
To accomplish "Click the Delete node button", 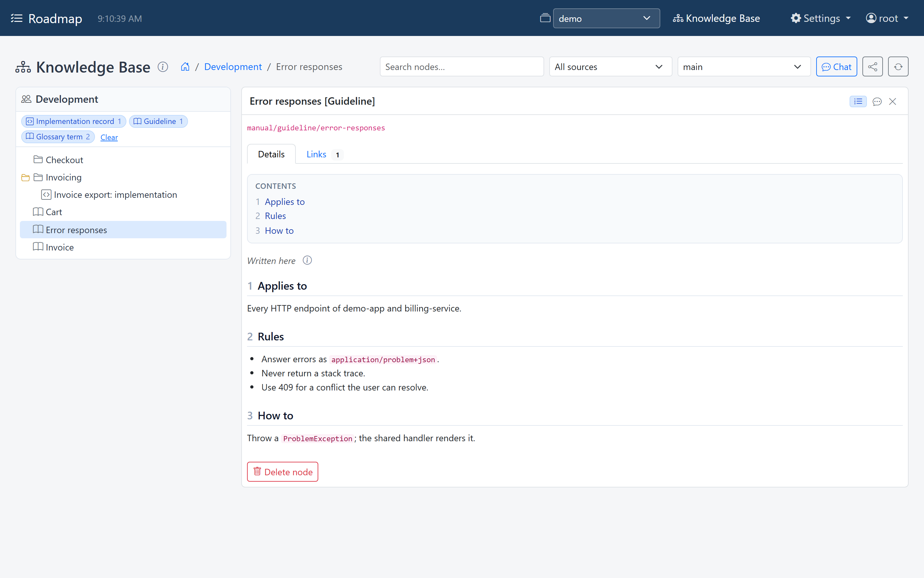I will (x=283, y=472).
